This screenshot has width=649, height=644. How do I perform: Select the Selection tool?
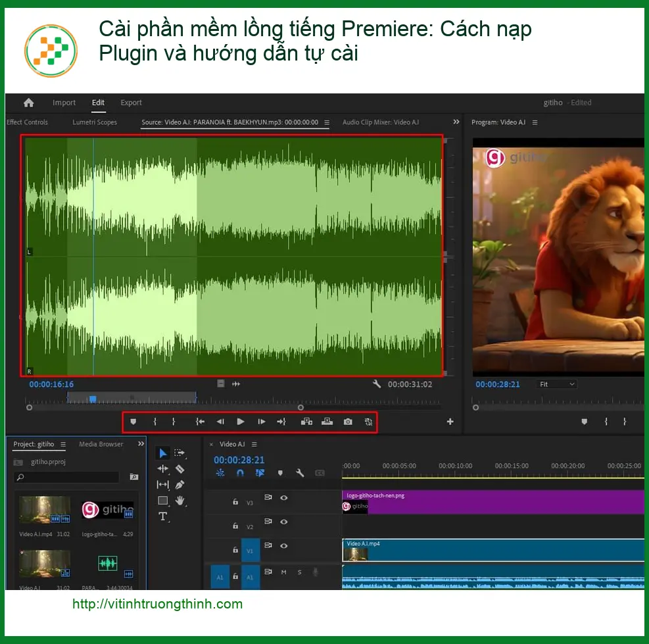point(163,453)
